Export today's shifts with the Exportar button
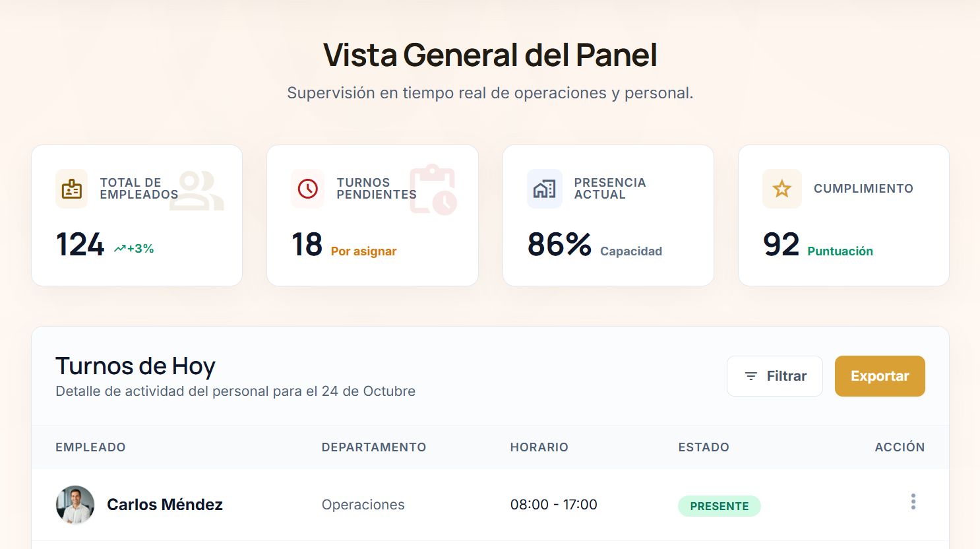980x549 pixels. [880, 376]
